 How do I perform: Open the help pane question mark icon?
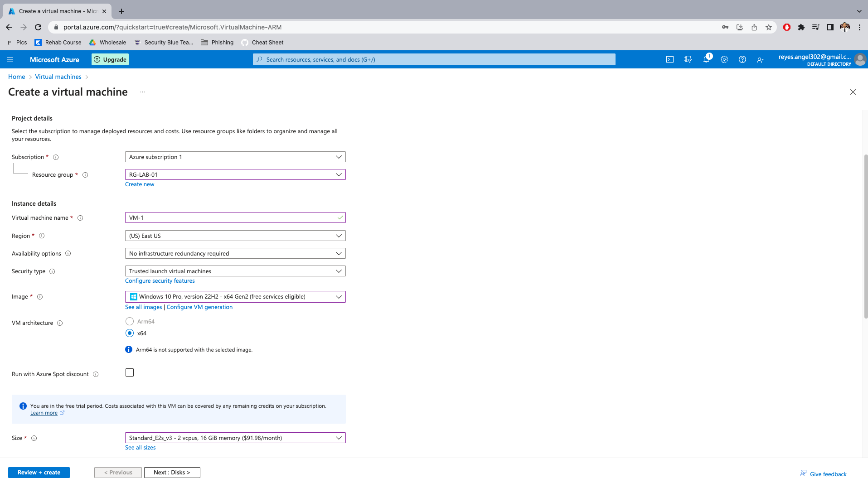742,59
